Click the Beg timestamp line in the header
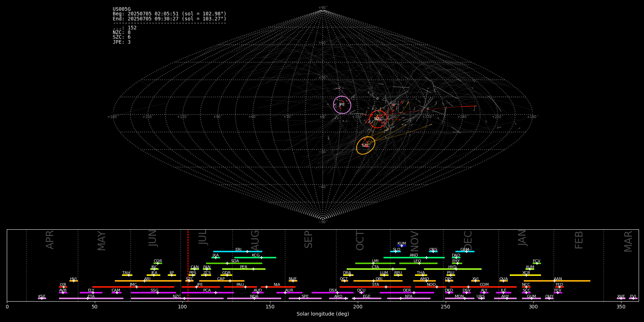This screenshot has height=322, width=644. point(170,14)
